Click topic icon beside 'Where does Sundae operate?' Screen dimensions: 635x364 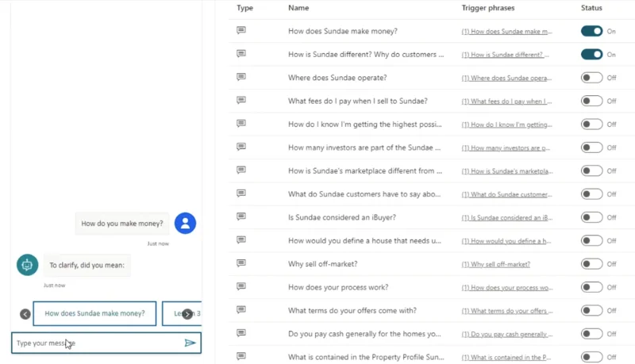(241, 77)
